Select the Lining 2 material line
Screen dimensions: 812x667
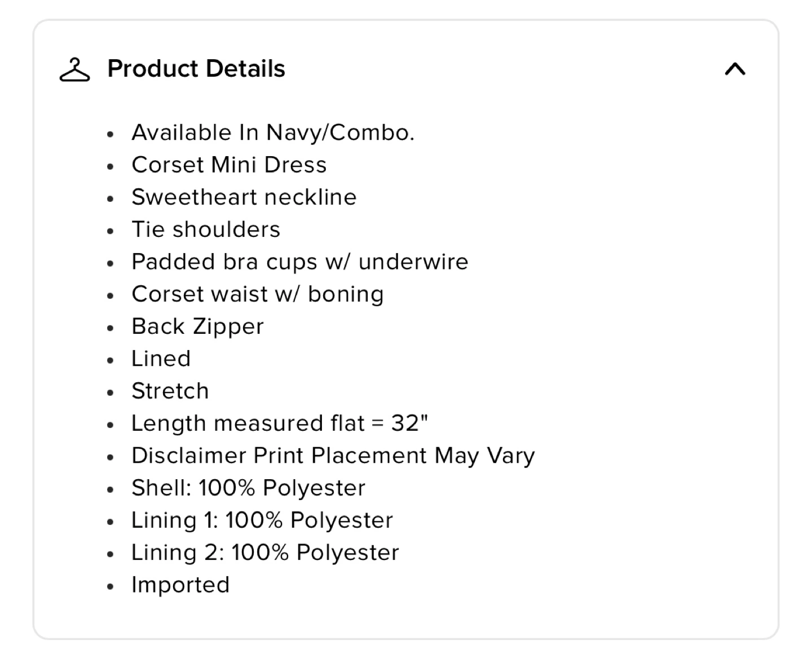(265, 553)
